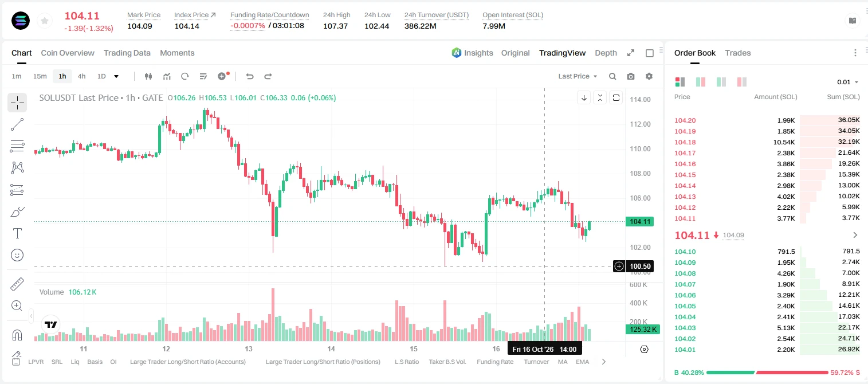This screenshot has height=384, width=868.
Task: Open the chart indicators icon
Action: (x=167, y=76)
